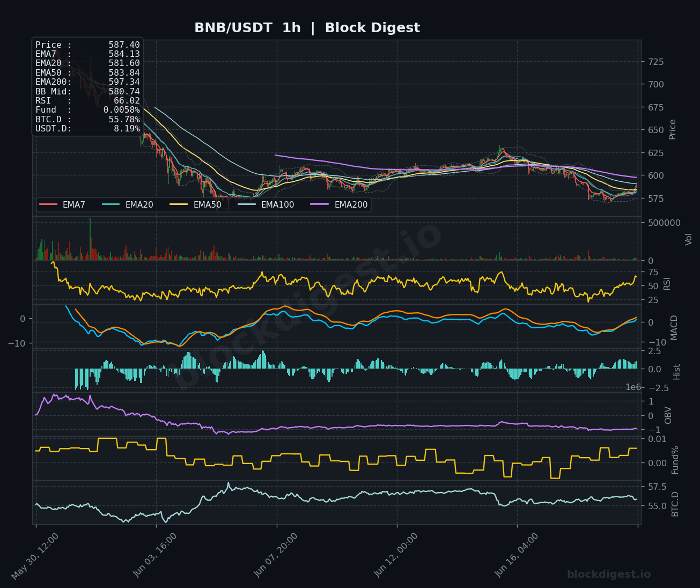The width and height of the screenshot is (700, 588).
Task: Click the 0.01 funding tick label
Action: [x=656, y=439]
